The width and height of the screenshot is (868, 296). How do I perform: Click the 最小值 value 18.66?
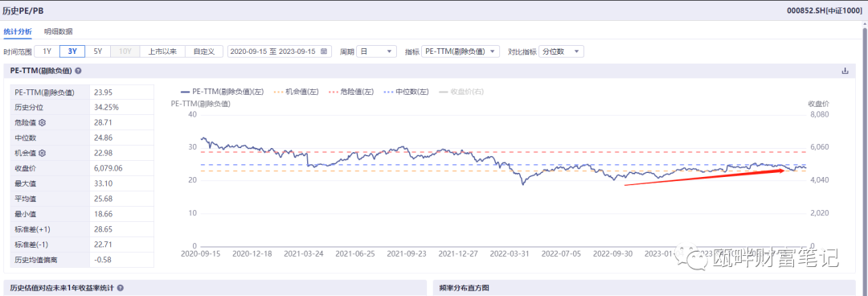tap(104, 214)
